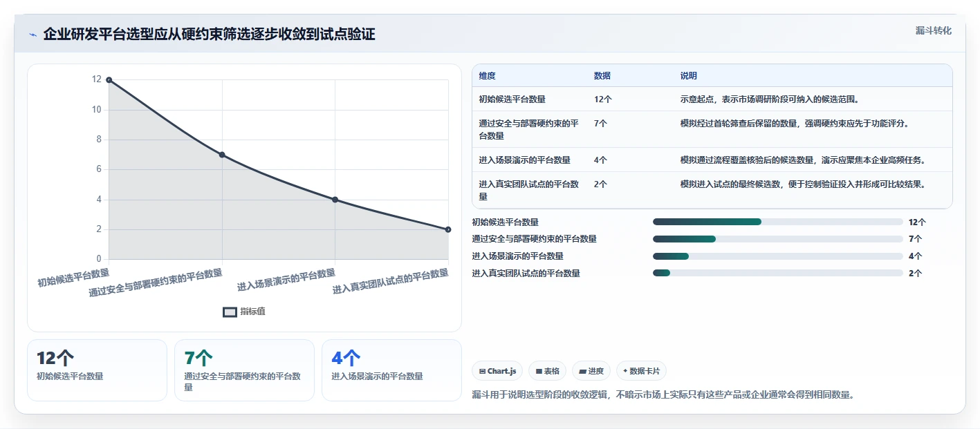Click the progress bar showing 4个
The width and height of the screenshot is (980, 429).
point(778,256)
